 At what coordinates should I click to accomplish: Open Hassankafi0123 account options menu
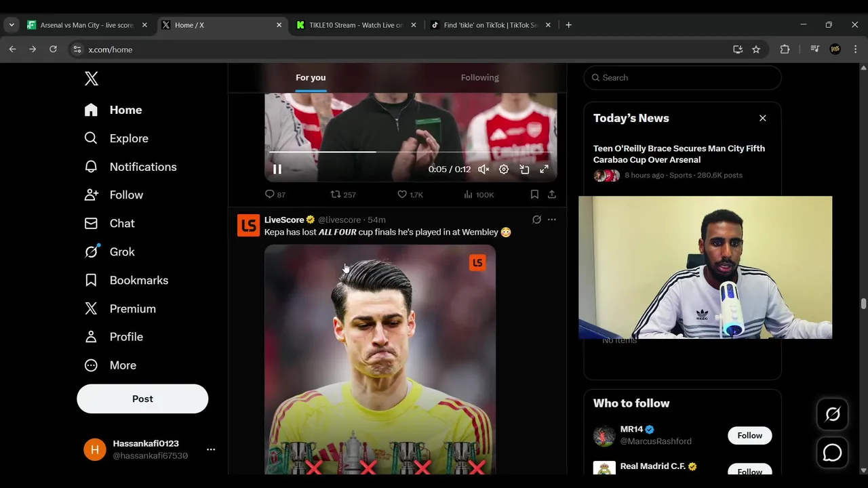coord(211,449)
